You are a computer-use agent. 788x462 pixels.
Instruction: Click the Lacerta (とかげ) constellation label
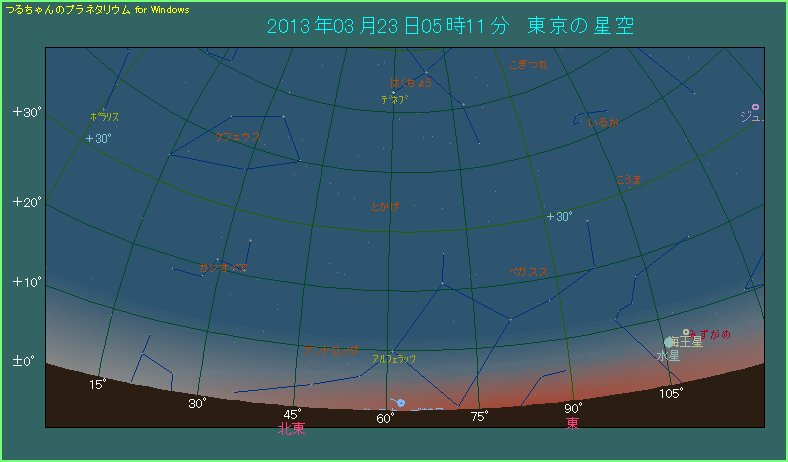point(385,206)
